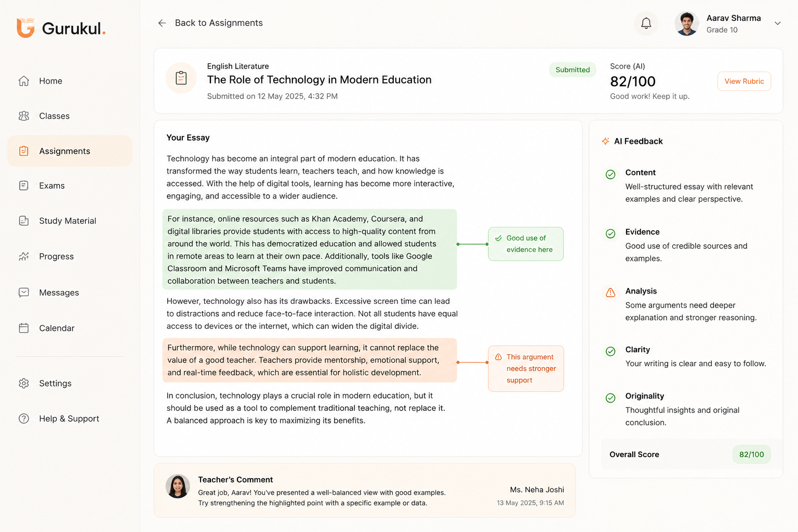Click the Help & Support question icon
798x532 pixels.
tap(24, 419)
